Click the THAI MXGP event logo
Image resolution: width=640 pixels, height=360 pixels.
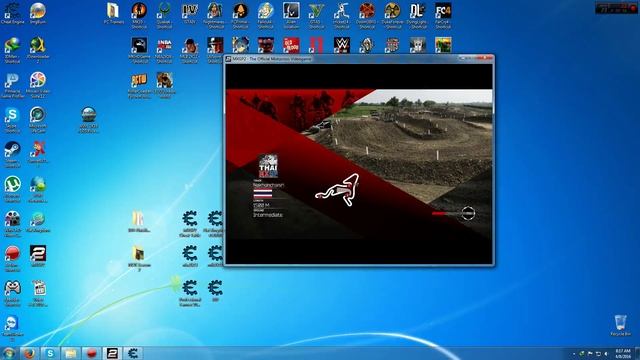268,166
